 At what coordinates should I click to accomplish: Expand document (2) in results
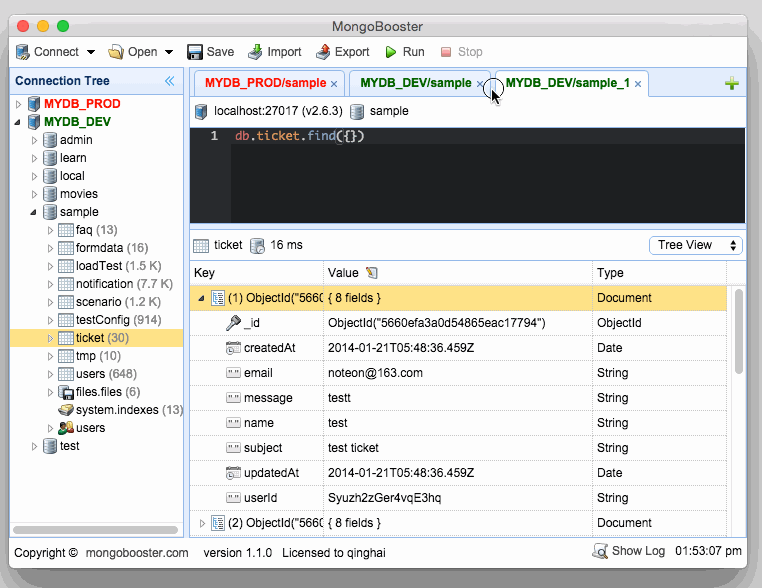202,523
